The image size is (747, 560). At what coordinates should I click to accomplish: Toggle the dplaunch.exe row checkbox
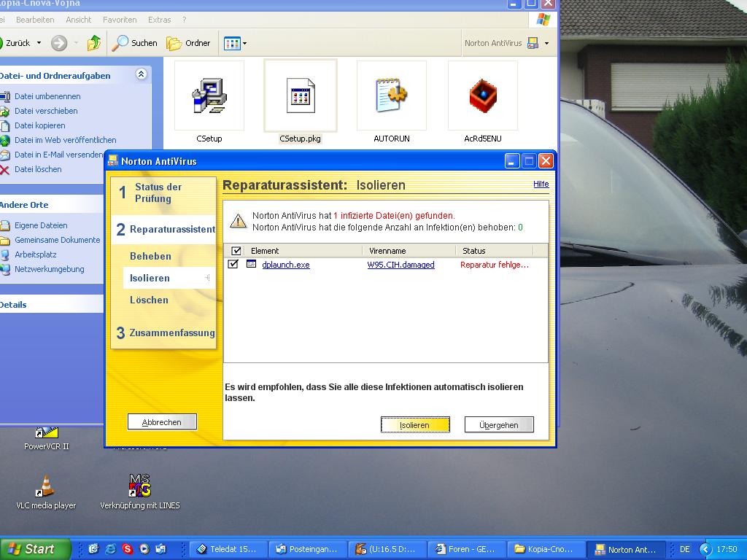(233, 264)
